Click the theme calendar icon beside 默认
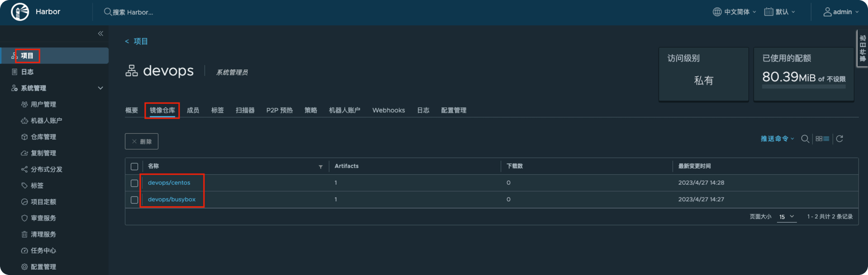868x275 pixels. (x=768, y=12)
